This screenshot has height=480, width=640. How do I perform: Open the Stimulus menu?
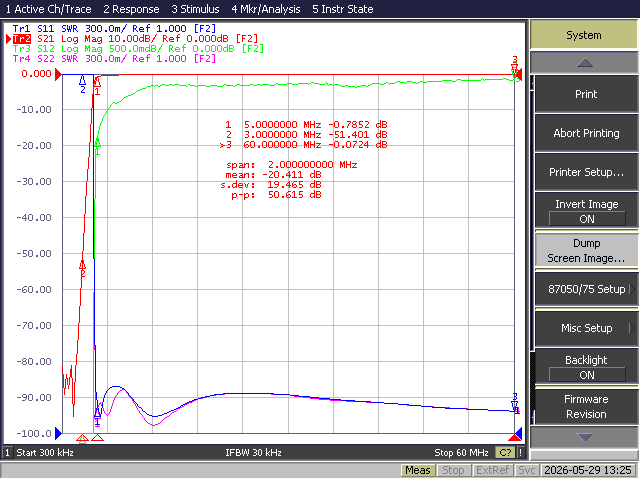tap(195, 9)
